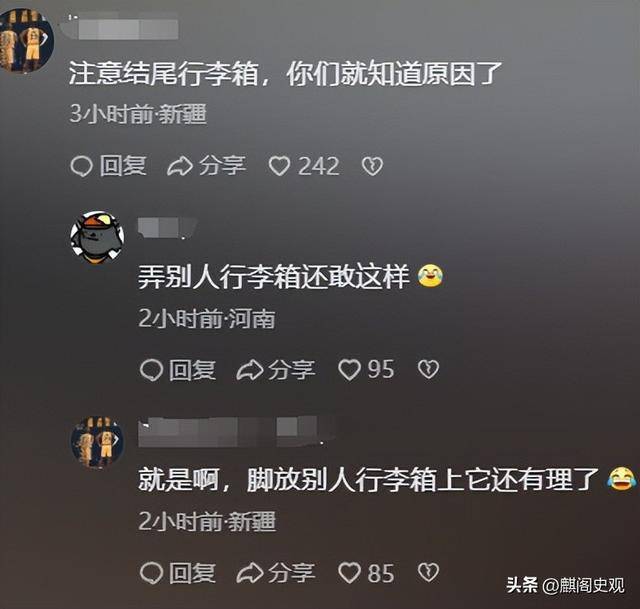This screenshot has height=609, width=640.
Task: Click reply bubble icon on Henan comment
Action: 151,370
